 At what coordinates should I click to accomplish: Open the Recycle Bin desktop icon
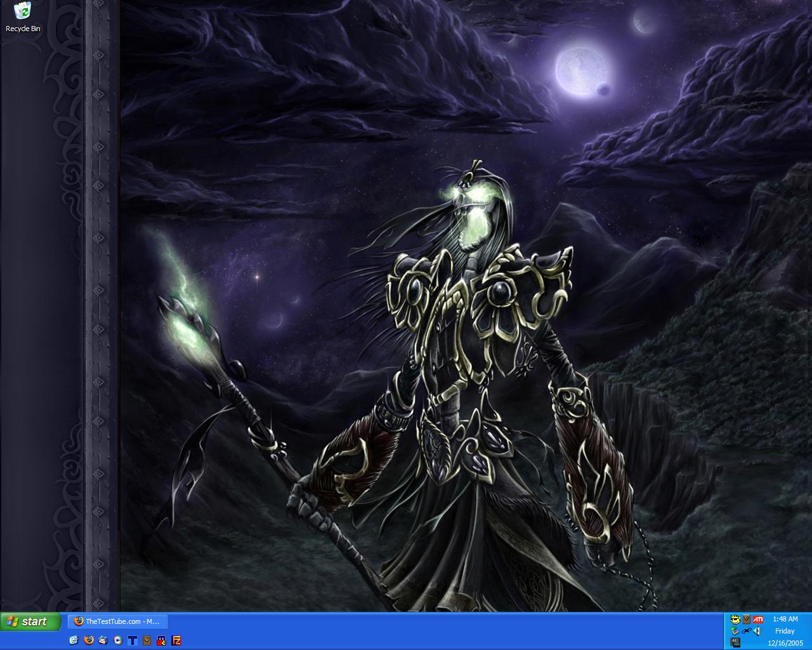[23, 17]
